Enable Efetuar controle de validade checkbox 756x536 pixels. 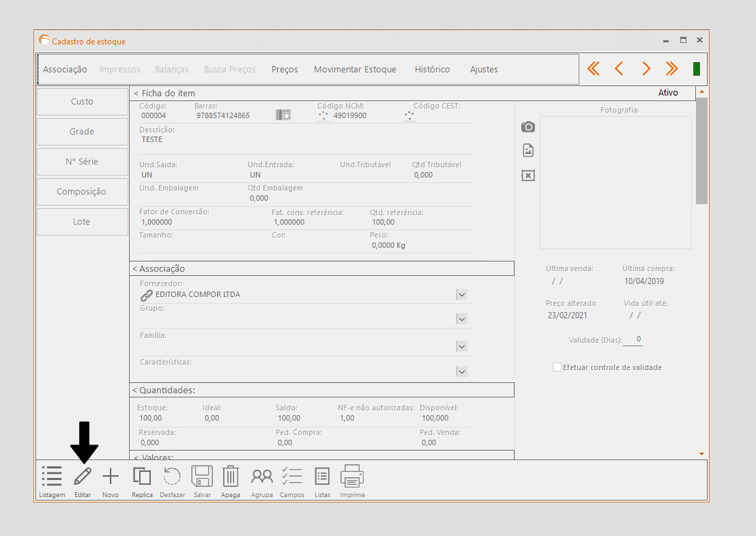(557, 367)
